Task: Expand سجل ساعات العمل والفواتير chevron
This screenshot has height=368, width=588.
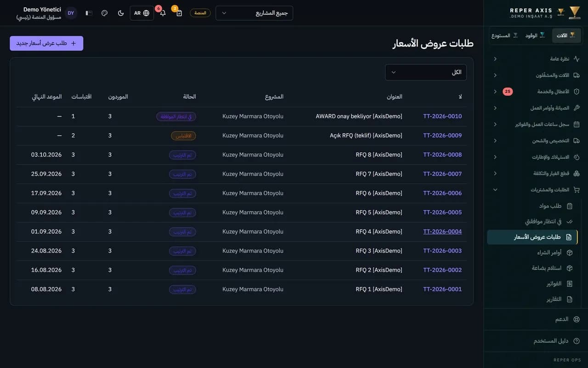Action: (495, 124)
